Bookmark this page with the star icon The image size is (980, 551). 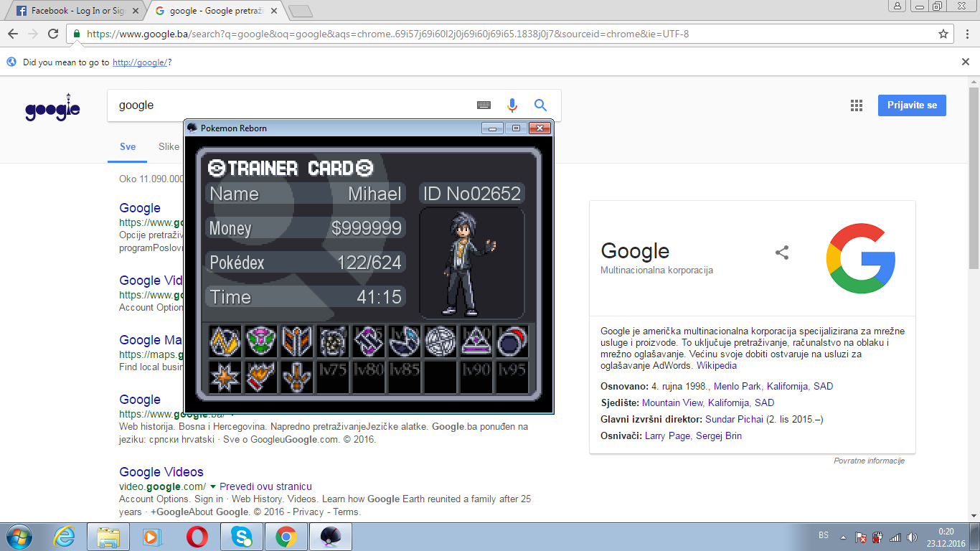(943, 34)
